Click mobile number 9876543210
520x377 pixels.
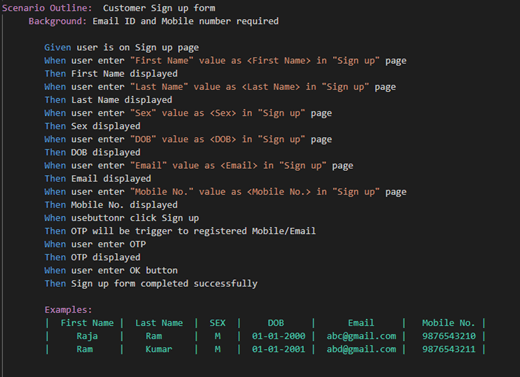tap(449, 336)
